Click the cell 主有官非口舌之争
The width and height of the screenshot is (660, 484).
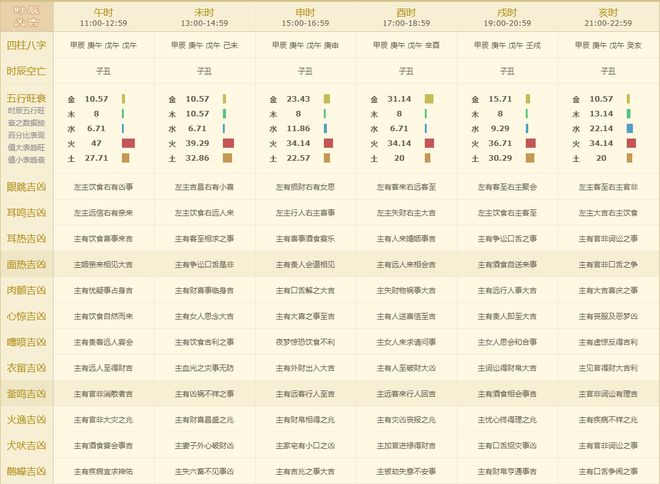tap(608, 265)
